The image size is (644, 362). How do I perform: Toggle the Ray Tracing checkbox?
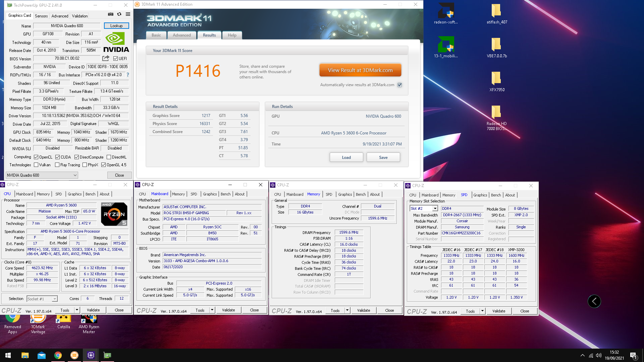coord(57,165)
